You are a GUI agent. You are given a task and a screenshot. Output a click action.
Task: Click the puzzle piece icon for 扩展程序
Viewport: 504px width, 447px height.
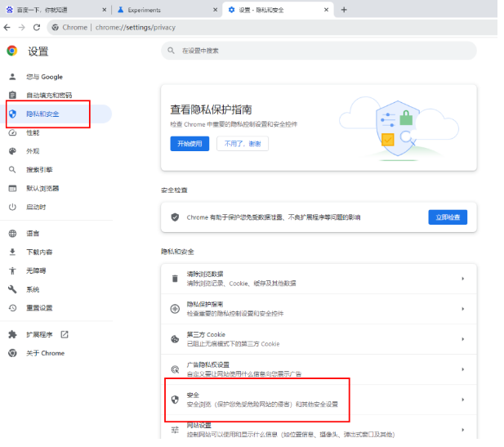(x=12, y=335)
